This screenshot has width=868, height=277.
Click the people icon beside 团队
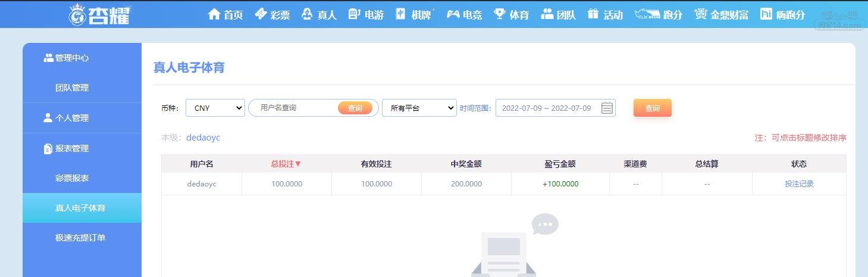pos(547,14)
